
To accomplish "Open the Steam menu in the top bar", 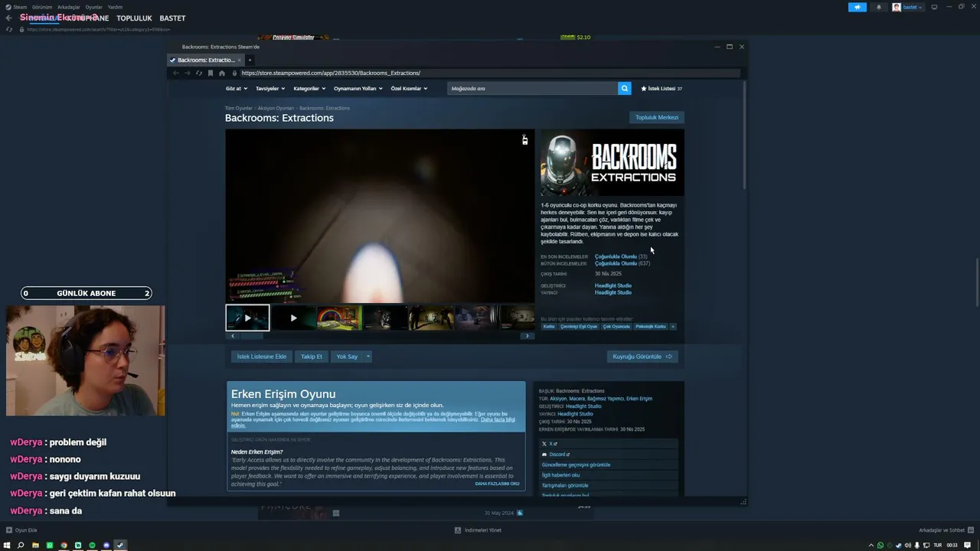I will [19, 7].
